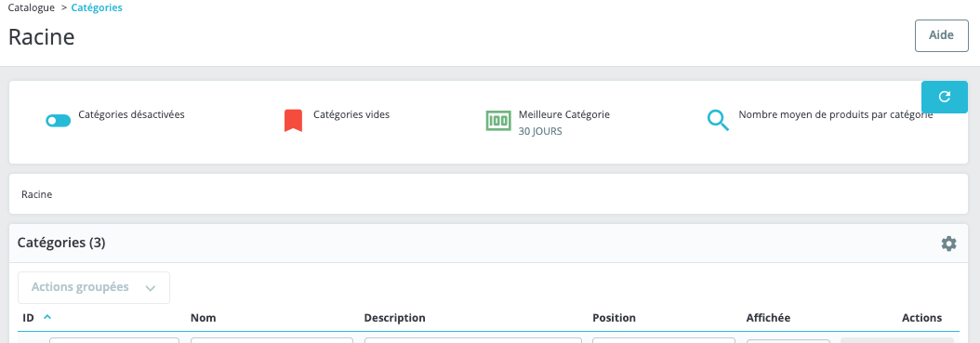Click the refresh KPI button
This screenshot has height=343, width=980.
[945, 97]
